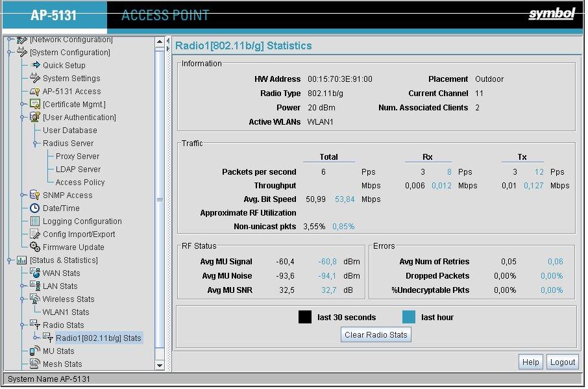Click the menu tree scrollbar thumb

(x=160, y=200)
